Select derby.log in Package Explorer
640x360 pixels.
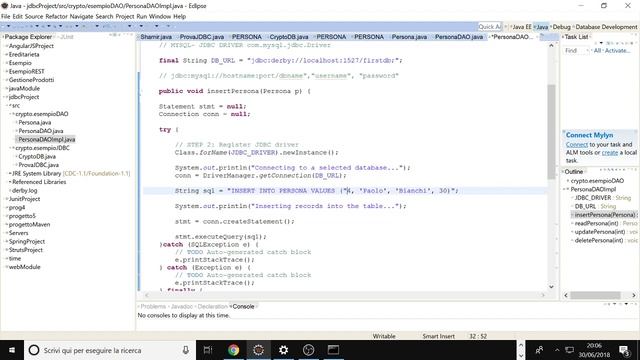coord(24,191)
